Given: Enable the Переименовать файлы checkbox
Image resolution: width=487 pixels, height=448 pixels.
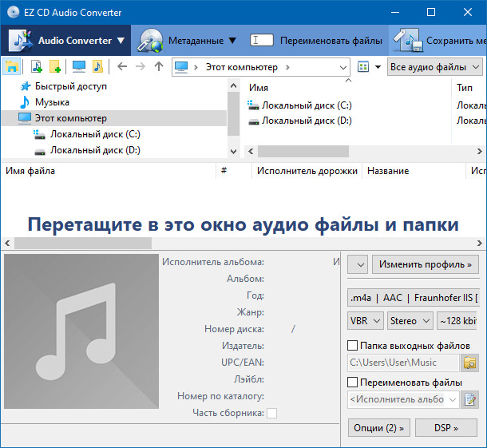Looking at the screenshot, I should 353,383.
